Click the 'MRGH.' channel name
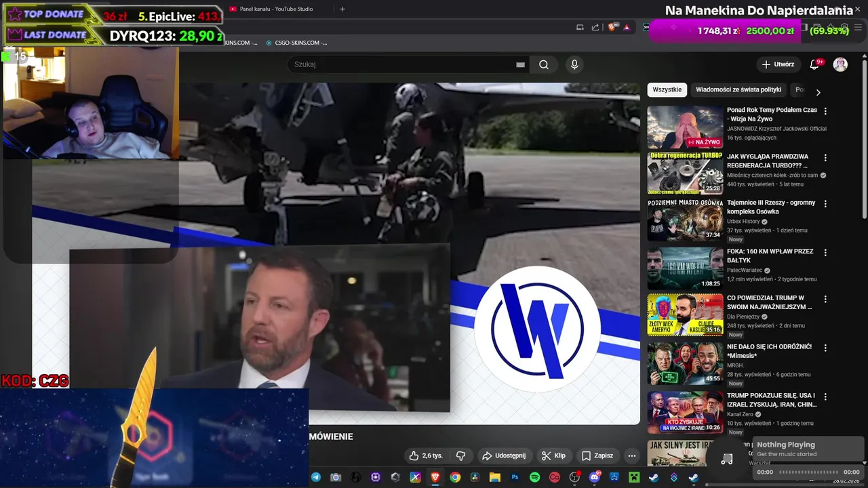The height and width of the screenshot is (488, 868). coord(735,365)
